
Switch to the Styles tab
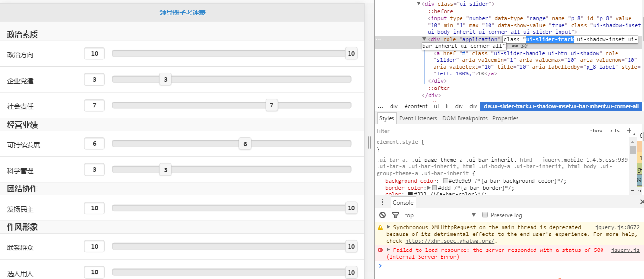[386, 118]
